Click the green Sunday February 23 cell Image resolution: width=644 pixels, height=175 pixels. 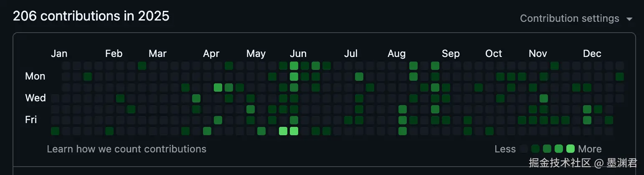tap(142, 66)
